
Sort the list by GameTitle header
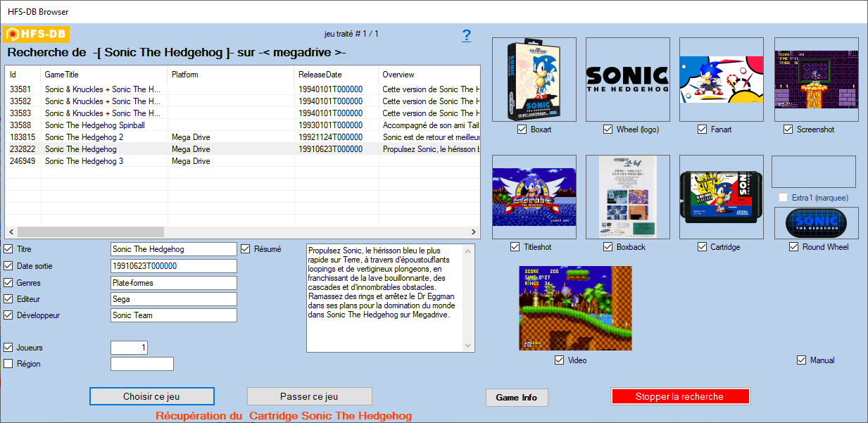click(x=61, y=75)
